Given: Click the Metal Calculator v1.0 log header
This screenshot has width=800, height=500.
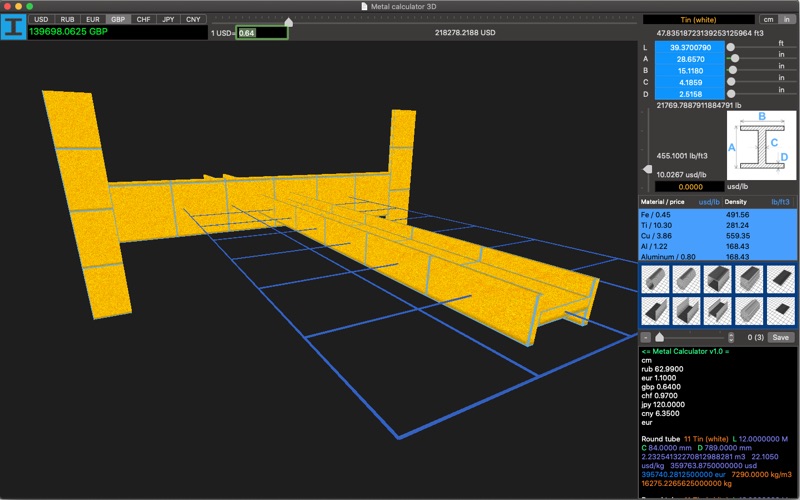Looking at the screenshot, I should [685, 351].
